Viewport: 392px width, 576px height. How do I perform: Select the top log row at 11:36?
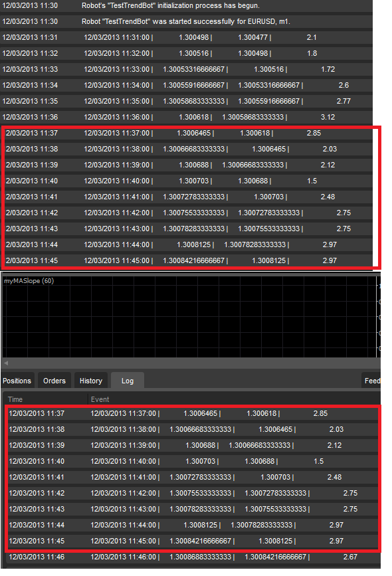pos(186,117)
